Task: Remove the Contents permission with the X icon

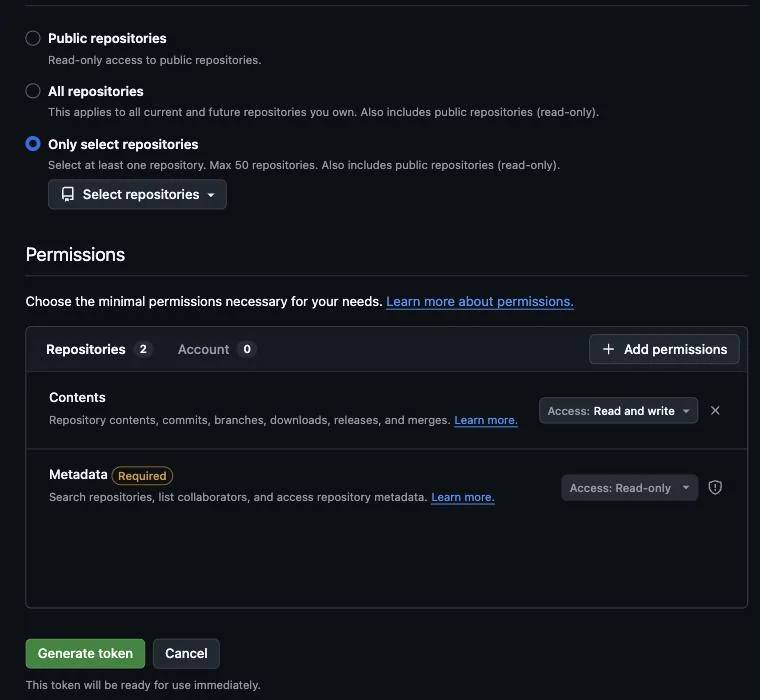Action: 715,411
